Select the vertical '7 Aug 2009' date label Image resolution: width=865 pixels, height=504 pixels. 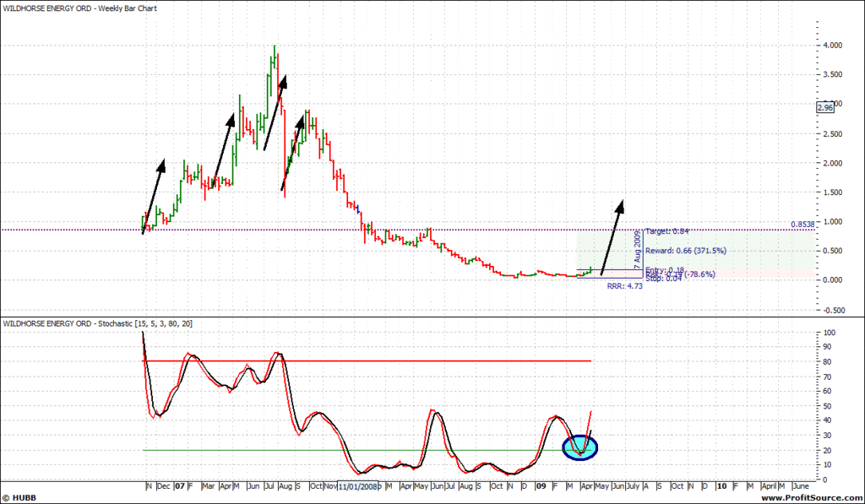pyautogui.click(x=638, y=251)
